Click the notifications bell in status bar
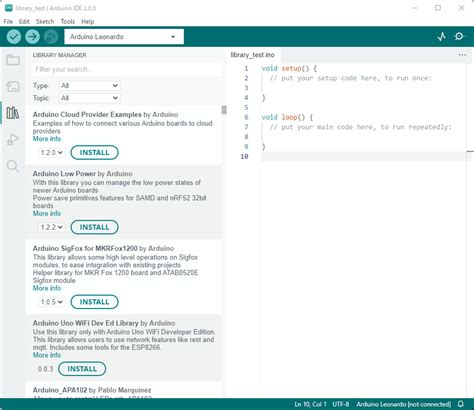Image resolution: width=474 pixels, height=410 pixels. (x=461, y=404)
